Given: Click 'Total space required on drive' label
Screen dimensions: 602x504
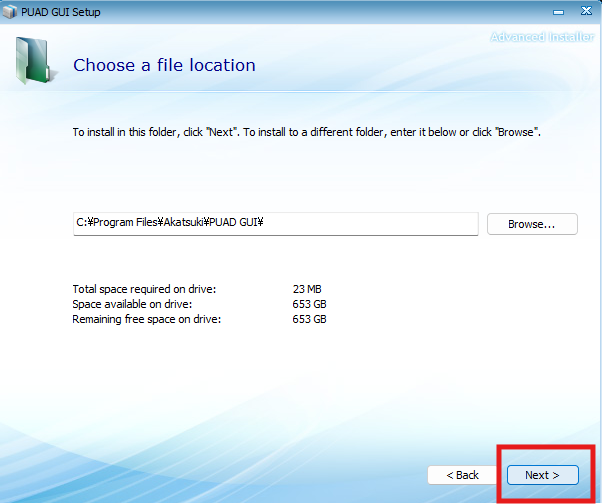Looking at the screenshot, I should point(144,289).
